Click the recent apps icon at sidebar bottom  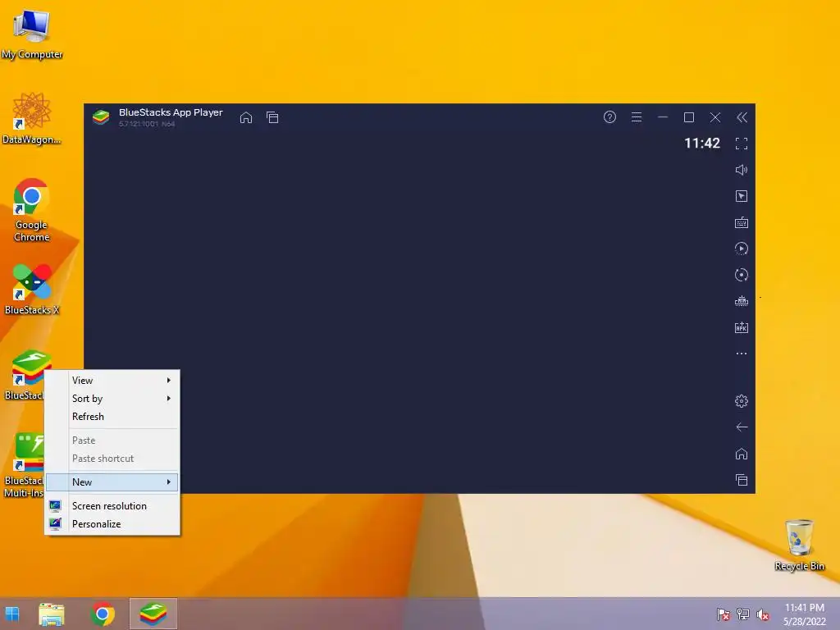[742, 480]
